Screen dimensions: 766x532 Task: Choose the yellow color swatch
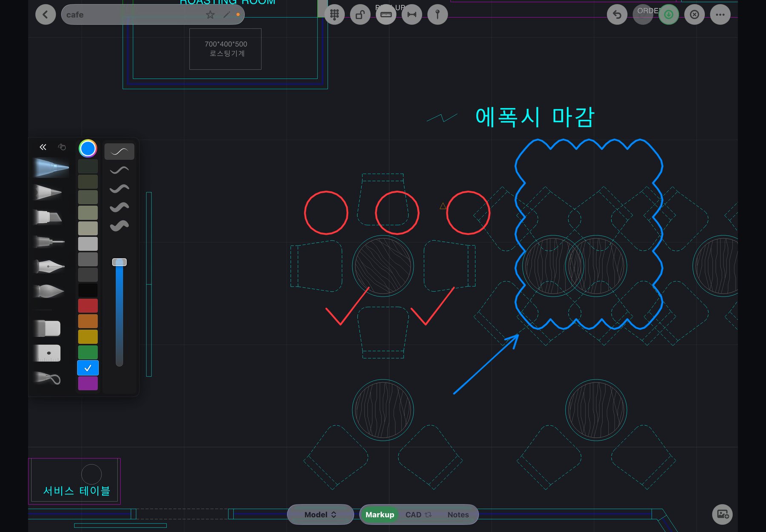click(x=88, y=337)
